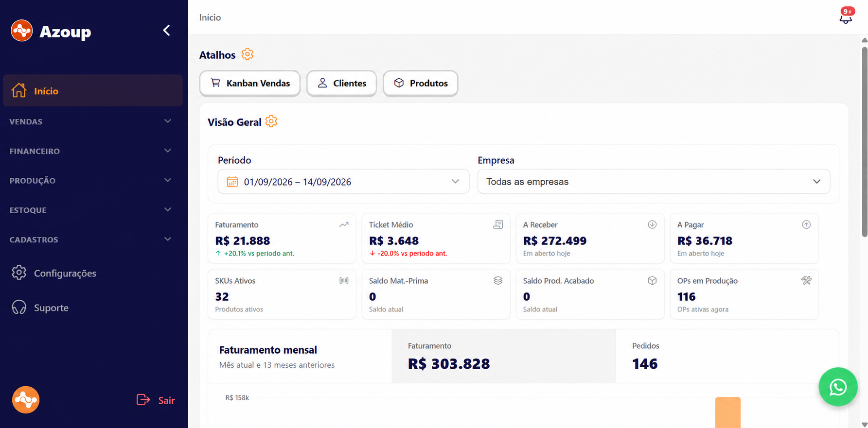Click the +20.1% vs período ant. text
Screen dimensions: 868x428
point(259,253)
